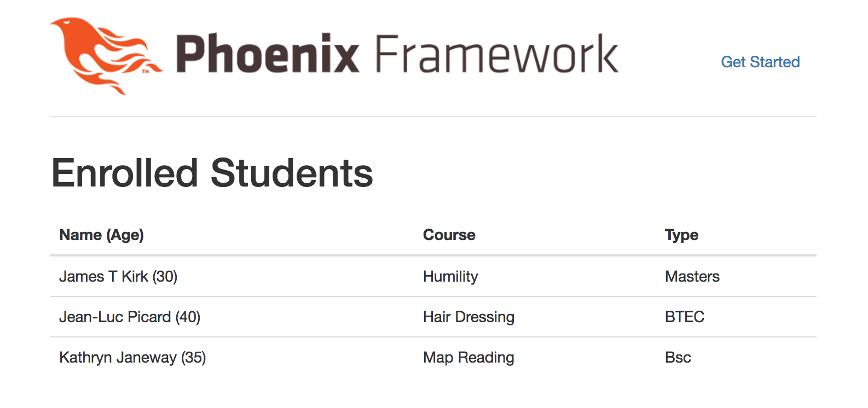
Task: Click the Masters type cell
Action: point(692,276)
